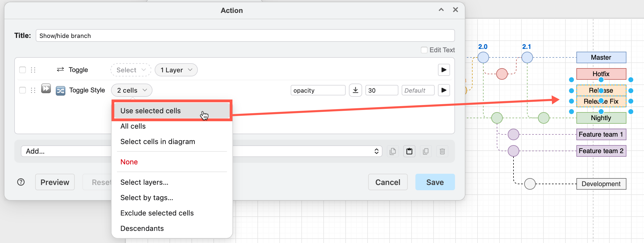Open the help question mark icon
644x243 pixels.
click(21, 182)
